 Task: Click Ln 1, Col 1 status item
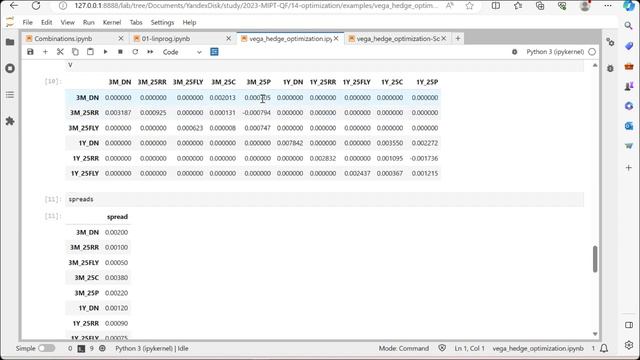[x=469, y=348]
